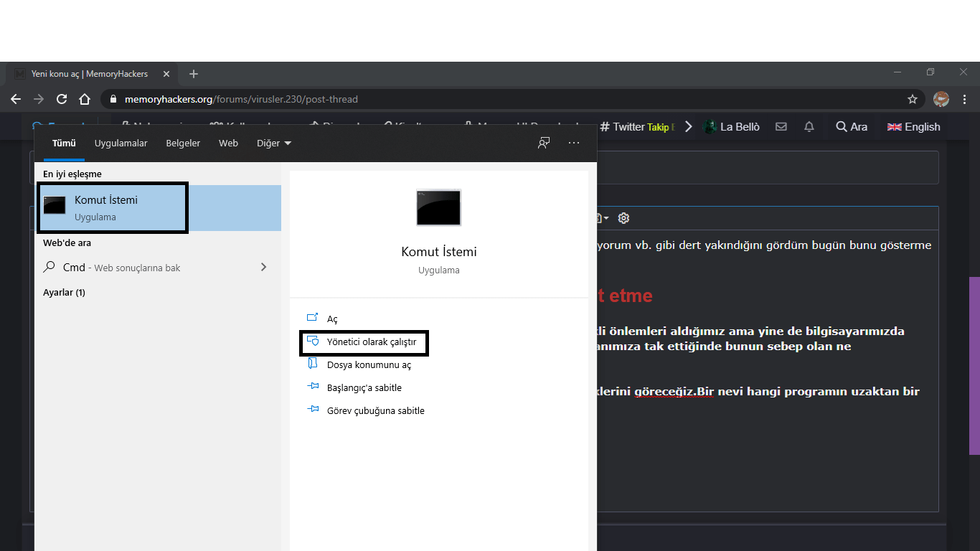980x551 pixels.
Task: Click the Ayarlar (1) category heading
Action: pyautogui.click(x=64, y=293)
